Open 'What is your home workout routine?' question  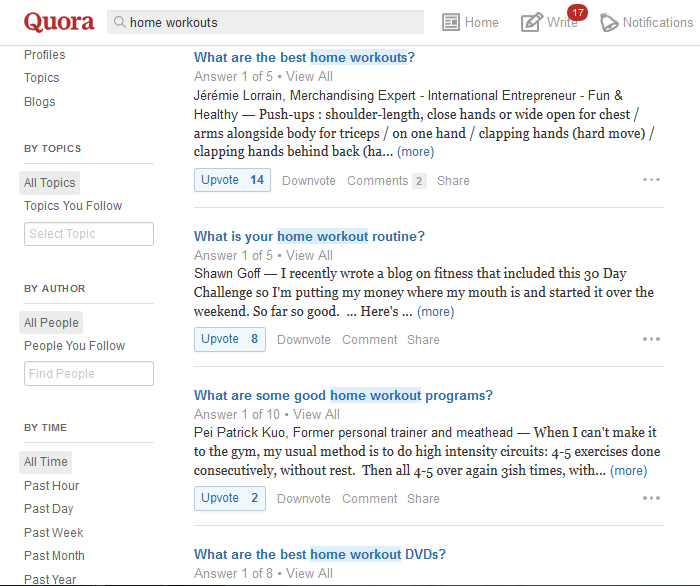click(309, 236)
